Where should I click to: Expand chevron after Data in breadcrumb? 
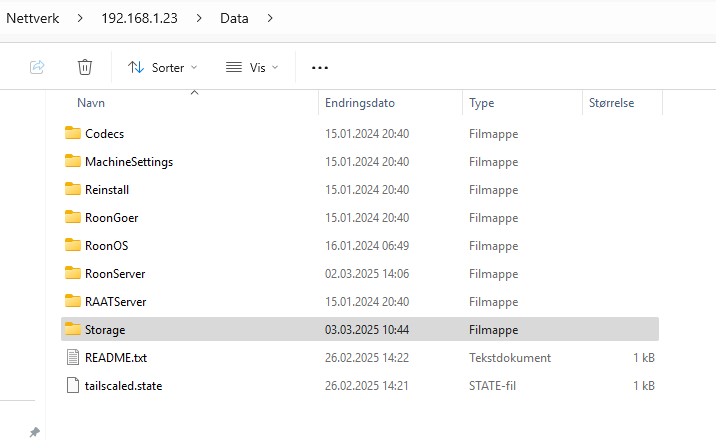click(x=270, y=18)
